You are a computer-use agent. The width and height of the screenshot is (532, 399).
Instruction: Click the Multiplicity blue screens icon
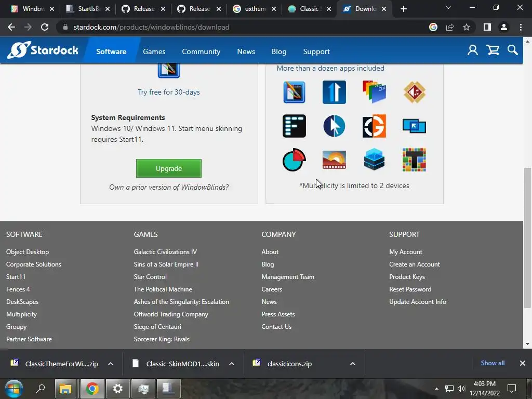point(414,126)
